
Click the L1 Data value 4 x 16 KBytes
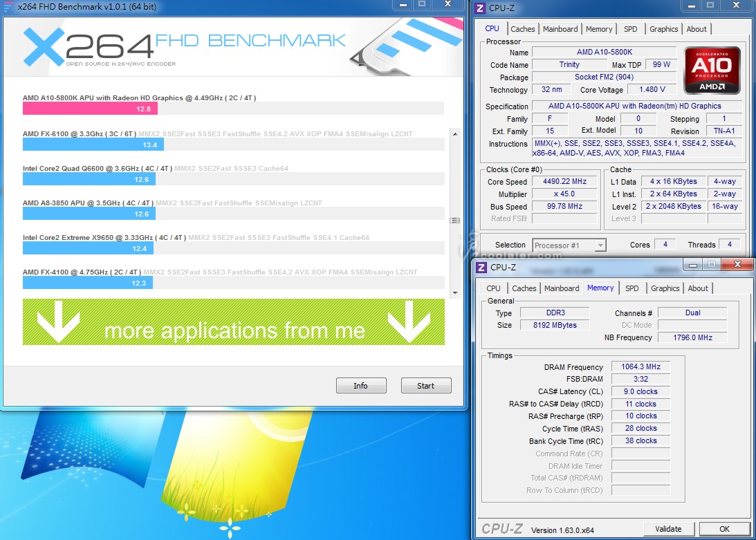pos(673,182)
